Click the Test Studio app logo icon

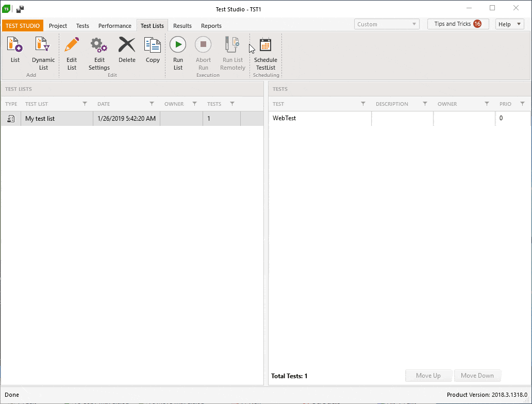(6, 9)
